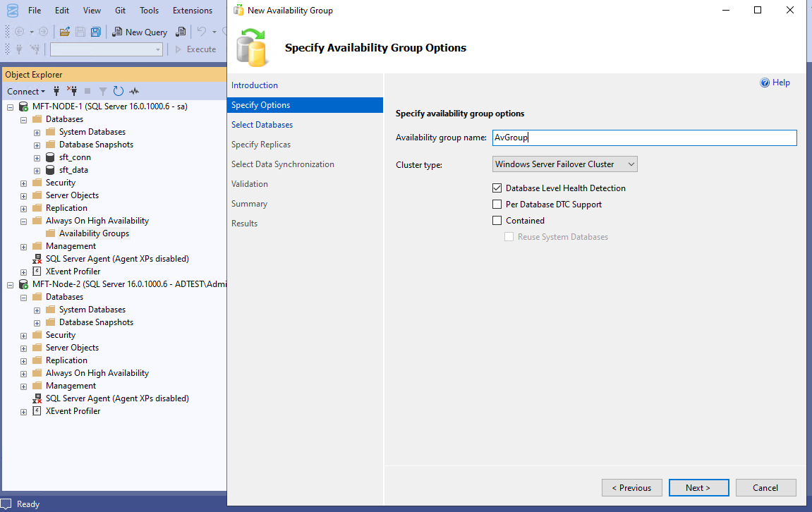Click the MFT-NODE-1 server icon
Viewport: 812px width, 512px height.
point(23,106)
